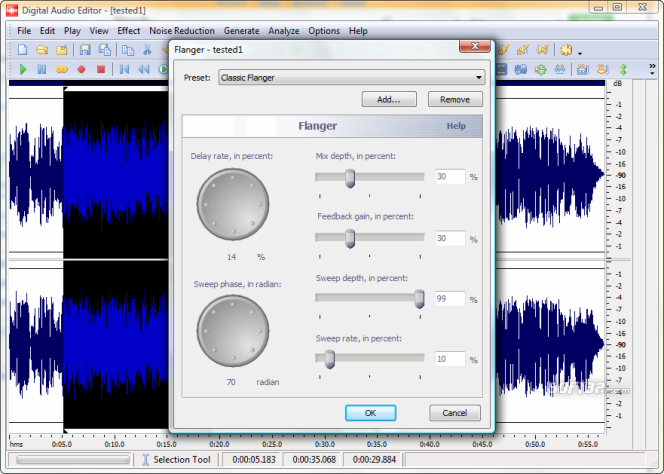Expand the Preset dropdown list
664x474 pixels.
[x=479, y=77]
